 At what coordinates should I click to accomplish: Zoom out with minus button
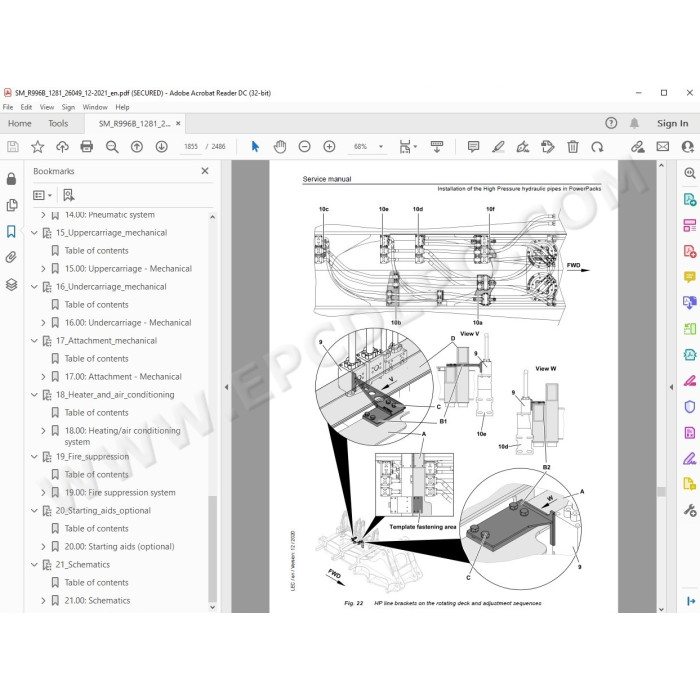click(304, 146)
